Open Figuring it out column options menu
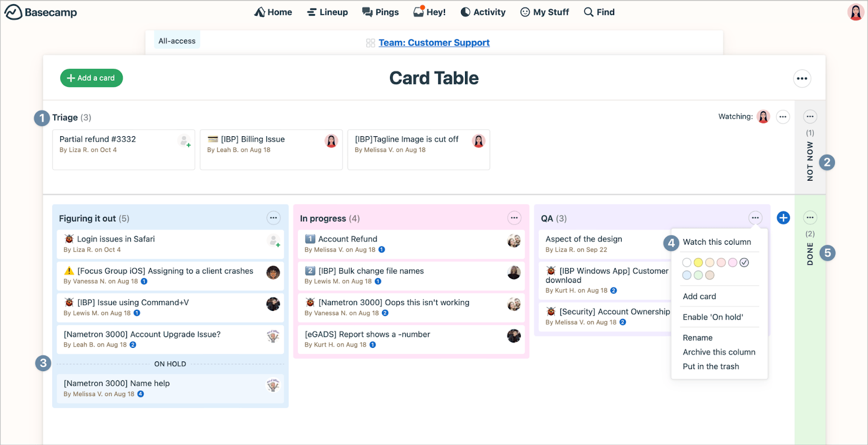The image size is (868, 445). tap(273, 218)
